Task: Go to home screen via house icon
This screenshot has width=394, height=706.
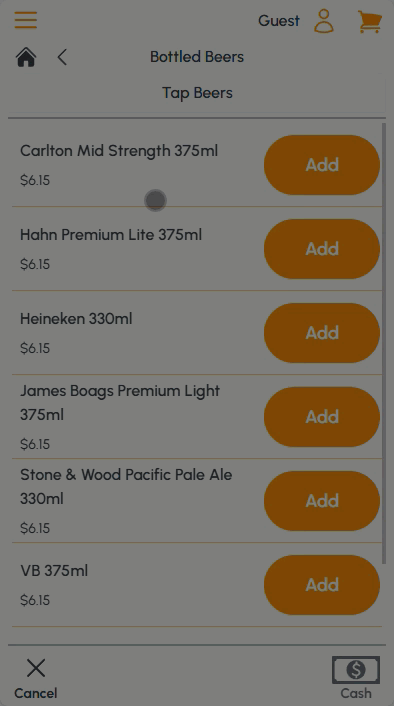Action: pos(26,57)
